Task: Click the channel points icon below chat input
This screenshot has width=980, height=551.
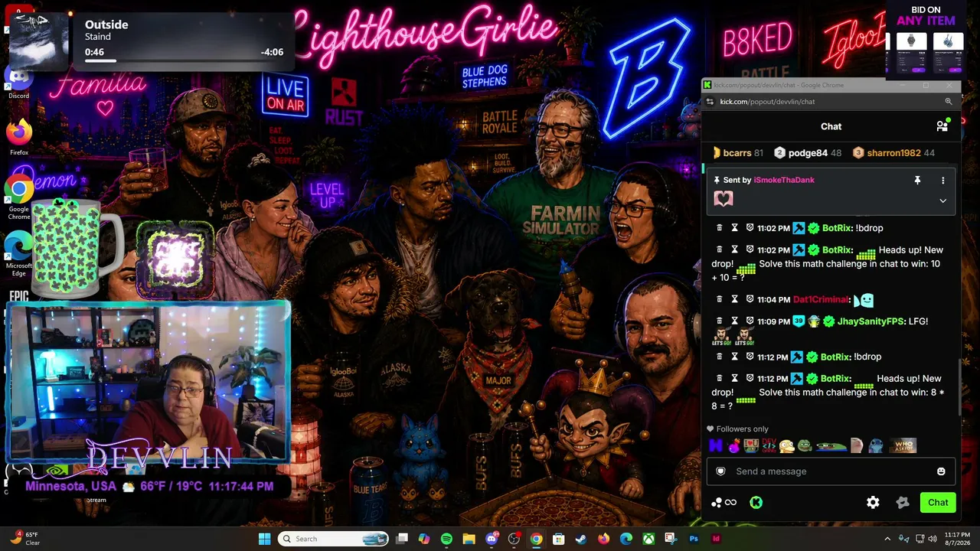Action: point(724,503)
